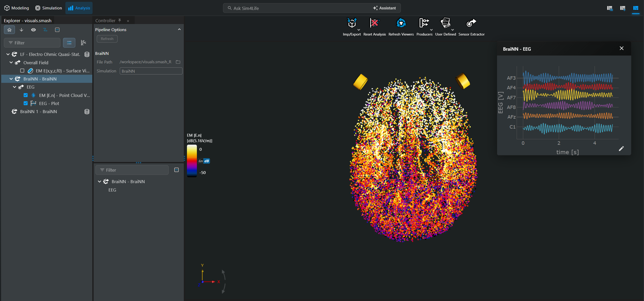Click the Simulation BraiNN input field

point(151,71)
